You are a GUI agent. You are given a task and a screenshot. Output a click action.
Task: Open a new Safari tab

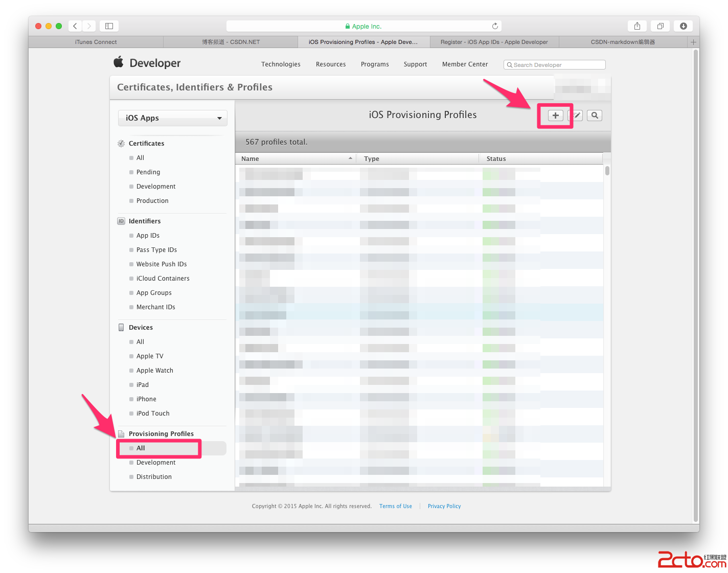click(x=693, y=42)
